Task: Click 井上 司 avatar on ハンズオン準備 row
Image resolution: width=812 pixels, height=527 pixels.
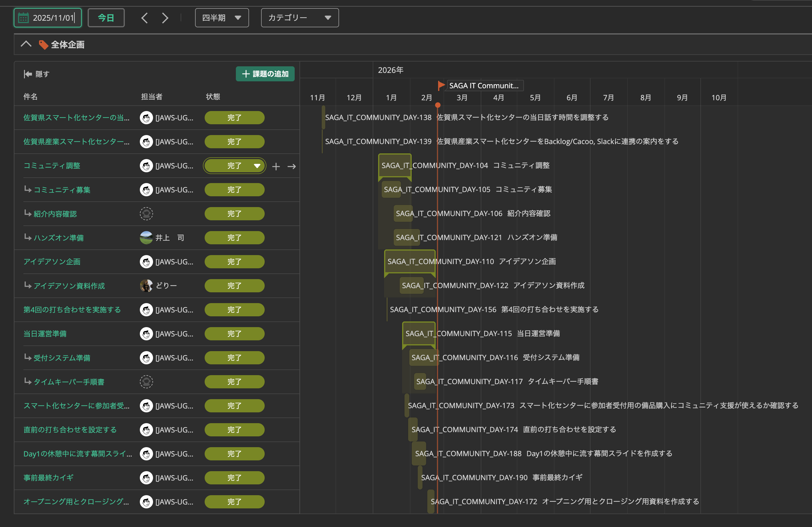Action: pos(146,238)
